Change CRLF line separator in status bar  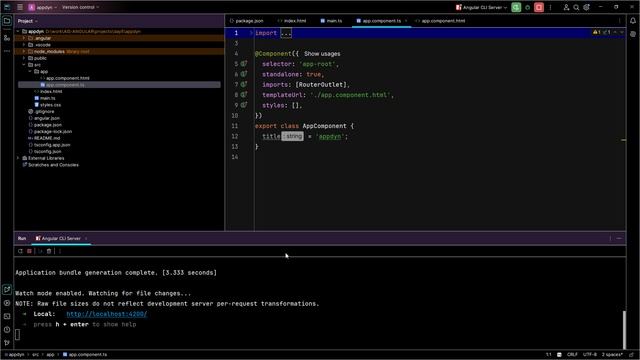pyautogui.click(x=572, y=355)
